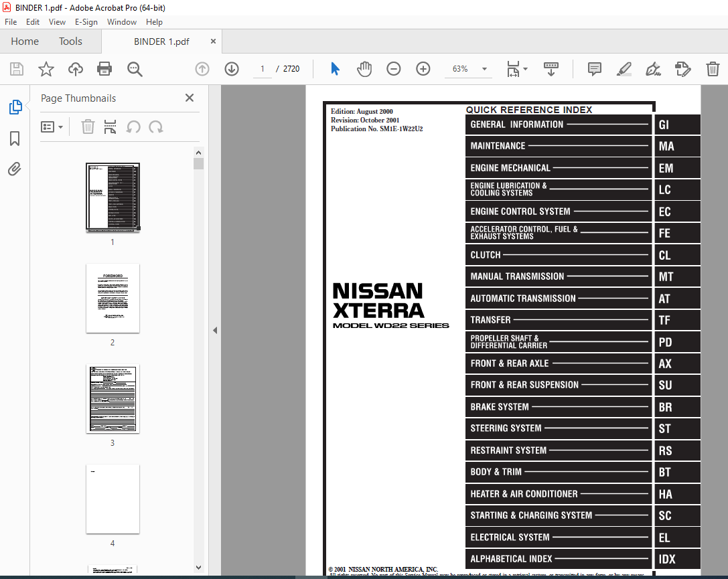The width and height of the screenshot is (728, 579).
Task: Click MAINTENANCE index entry
Action: coord(559,146)
